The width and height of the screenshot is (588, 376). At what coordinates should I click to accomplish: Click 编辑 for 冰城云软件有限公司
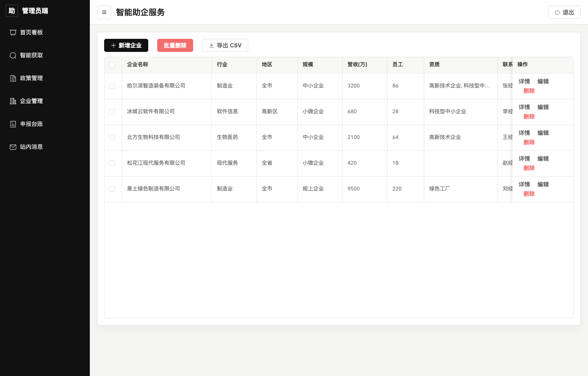tap(543, 107)
